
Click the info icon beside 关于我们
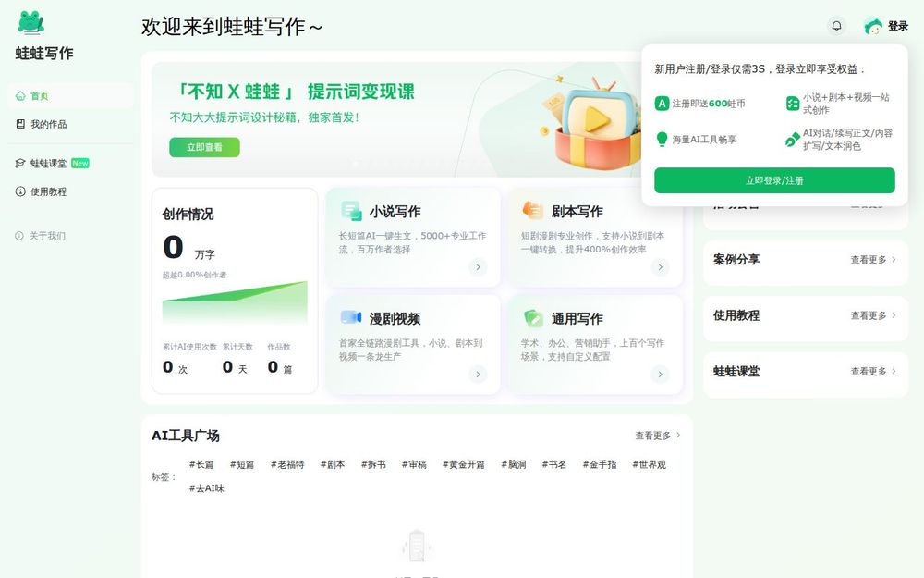pos(19,236)
